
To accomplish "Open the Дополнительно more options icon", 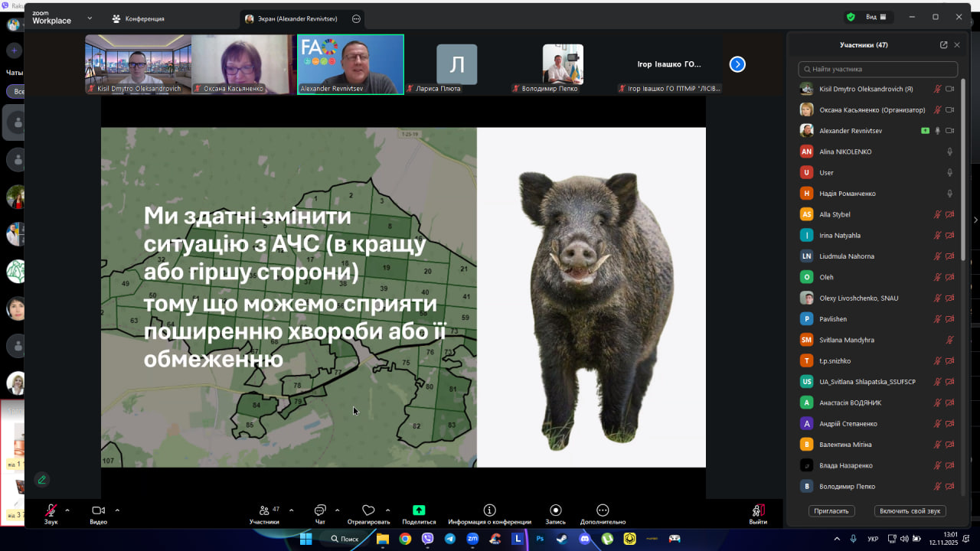I will coord(603,511).
